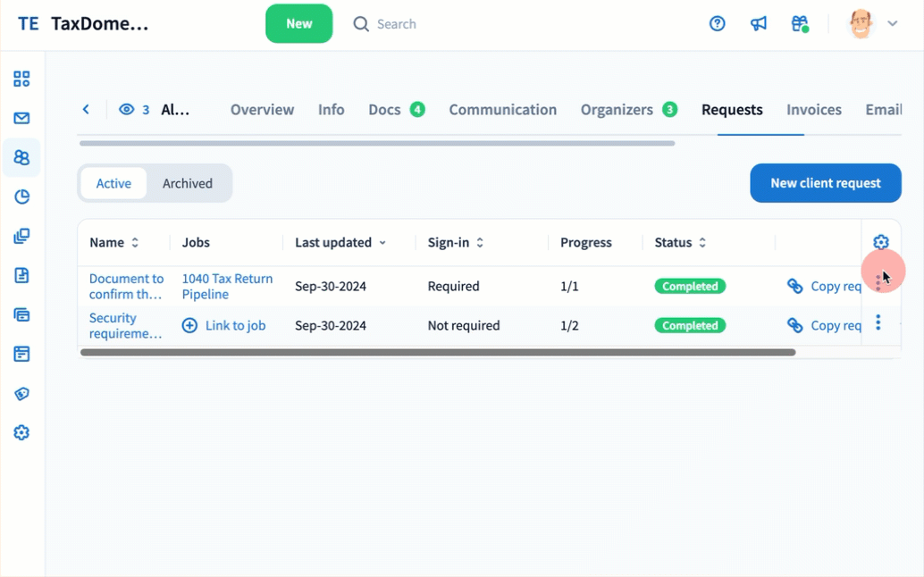Open the 1040 Tax Return Pipeline link

227,286
